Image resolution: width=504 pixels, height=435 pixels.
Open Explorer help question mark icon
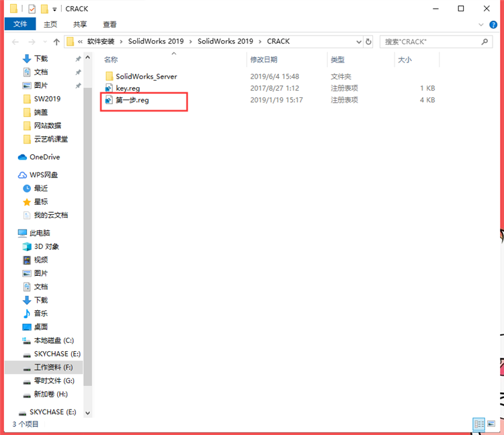(x=493, y=25)
